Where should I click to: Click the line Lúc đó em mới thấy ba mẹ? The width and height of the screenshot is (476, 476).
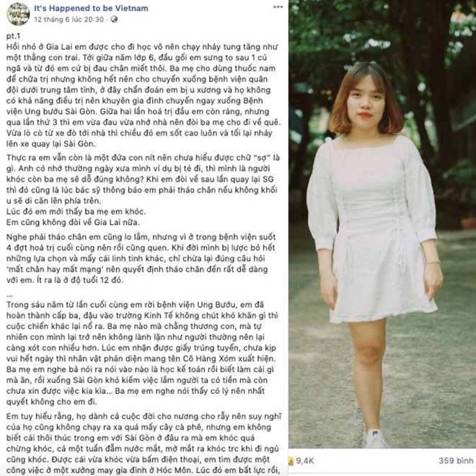coord(76,211)
